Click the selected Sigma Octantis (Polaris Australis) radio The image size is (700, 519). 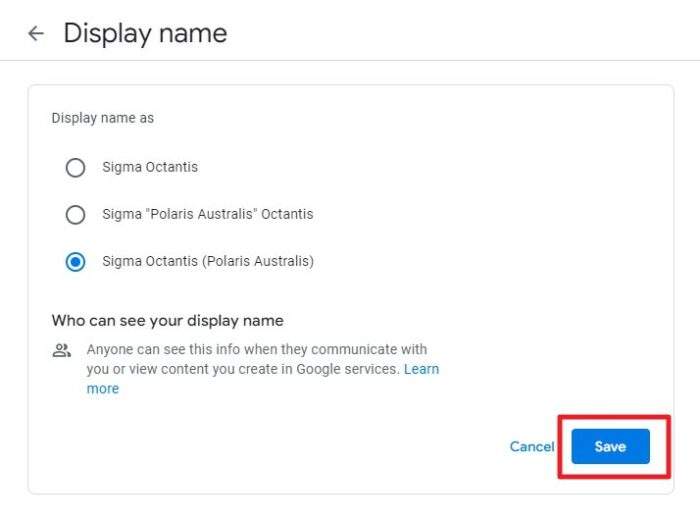(x=75, y=262)
